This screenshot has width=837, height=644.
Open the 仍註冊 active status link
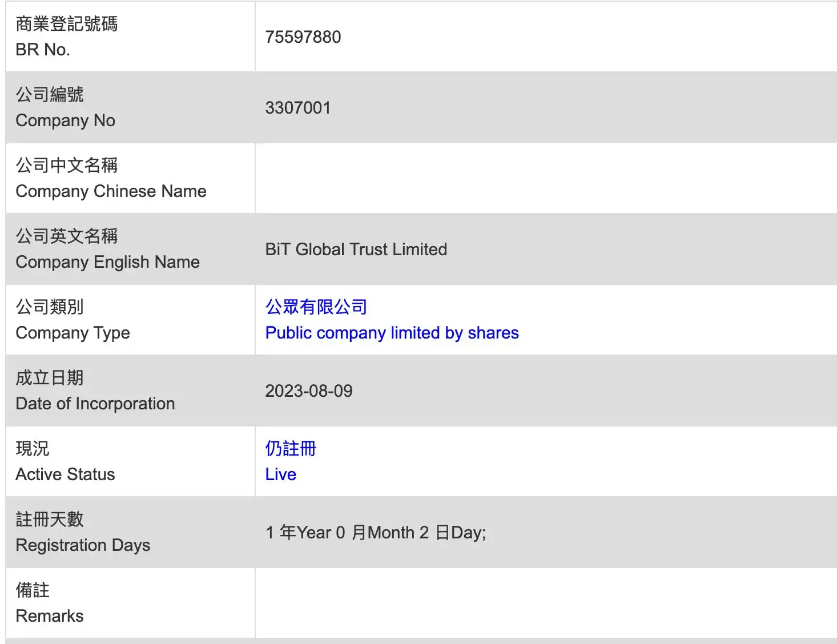(290, 449)
